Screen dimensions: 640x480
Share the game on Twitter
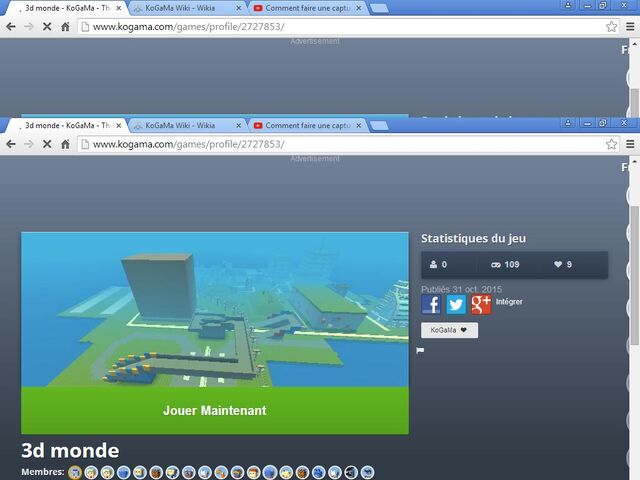point(456,304)
